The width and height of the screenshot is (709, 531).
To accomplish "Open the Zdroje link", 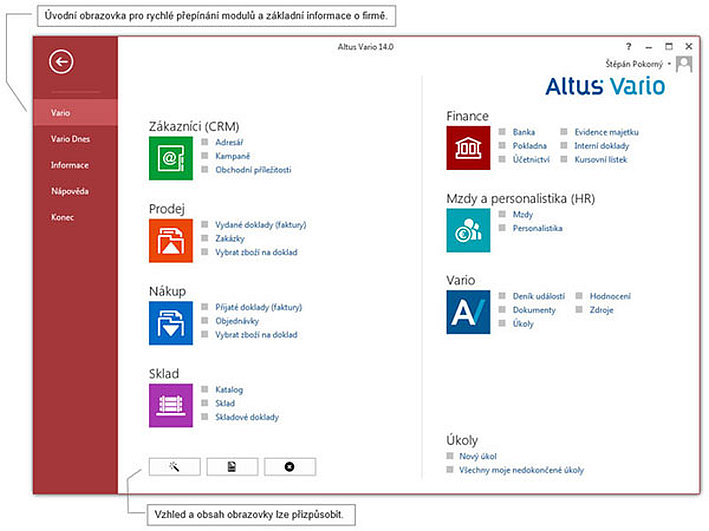I will 601,310.
